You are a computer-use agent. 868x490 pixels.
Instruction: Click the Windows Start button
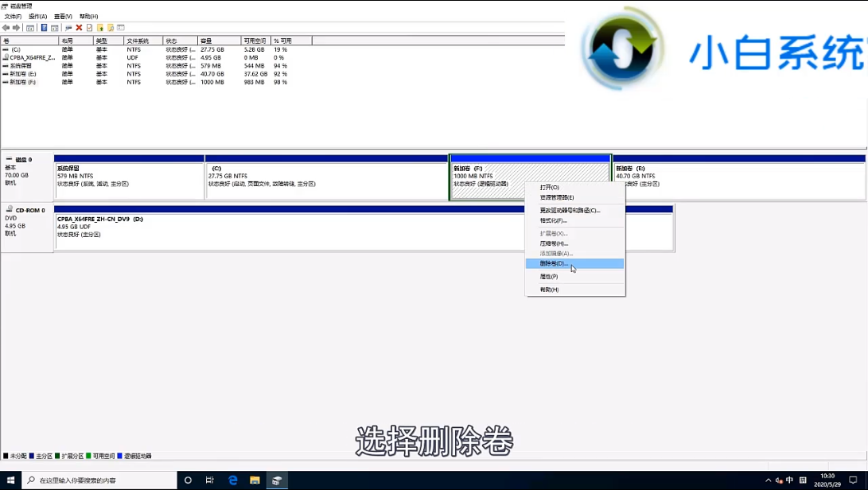11,480
